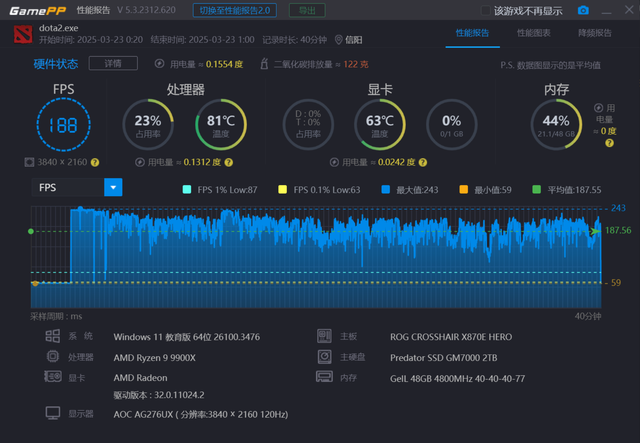The image size is (640, 443).
Task: Click the AMD Radeon graphics card text
Action: coord(140,378)
